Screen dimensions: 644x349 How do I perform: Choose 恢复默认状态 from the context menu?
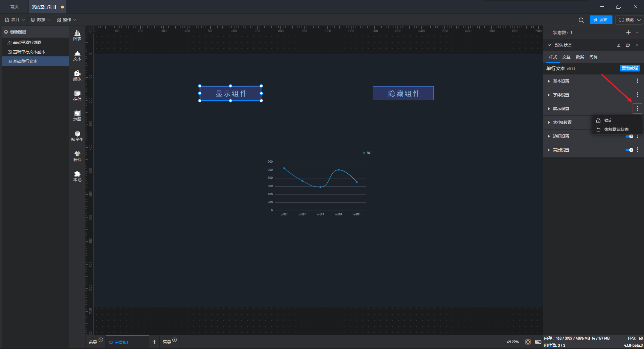coord(617,130)
